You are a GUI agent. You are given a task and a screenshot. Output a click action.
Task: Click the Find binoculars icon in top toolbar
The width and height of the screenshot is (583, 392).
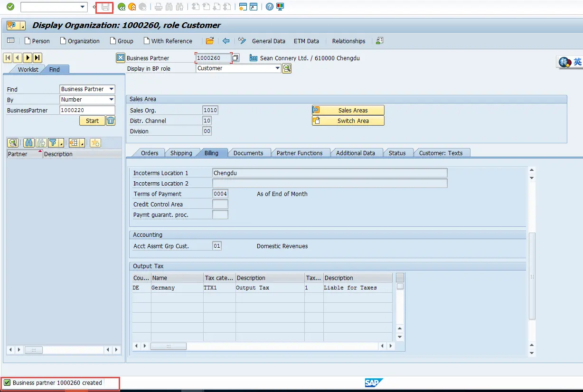tap(169, 7)
